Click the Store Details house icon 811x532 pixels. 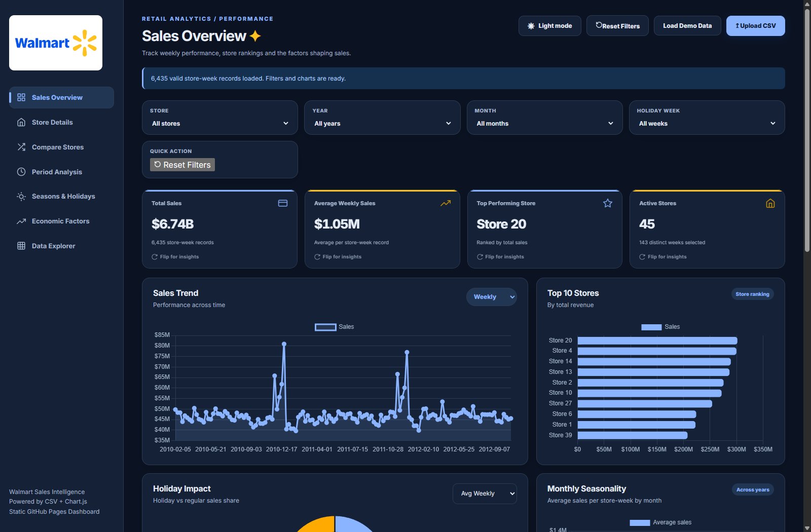[x=21, y=122]
